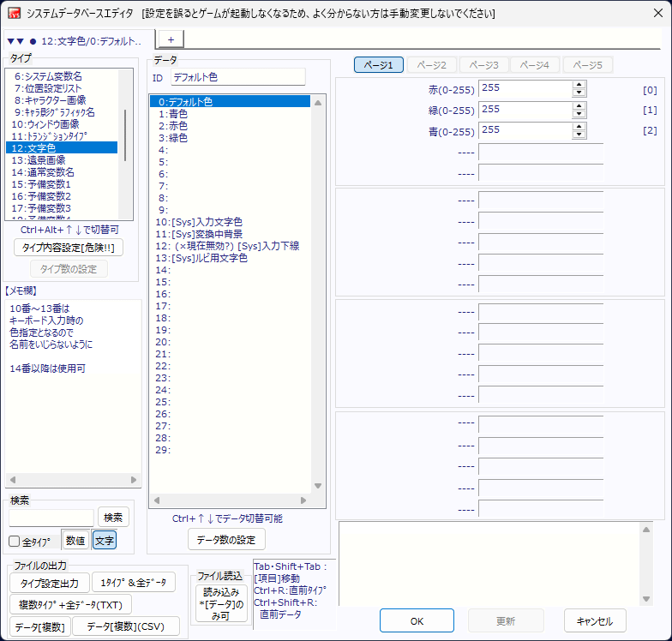Screen dimensions: 672x641
Task: Click the down arrow on the green value spinner
Action: tap(579, 114)
